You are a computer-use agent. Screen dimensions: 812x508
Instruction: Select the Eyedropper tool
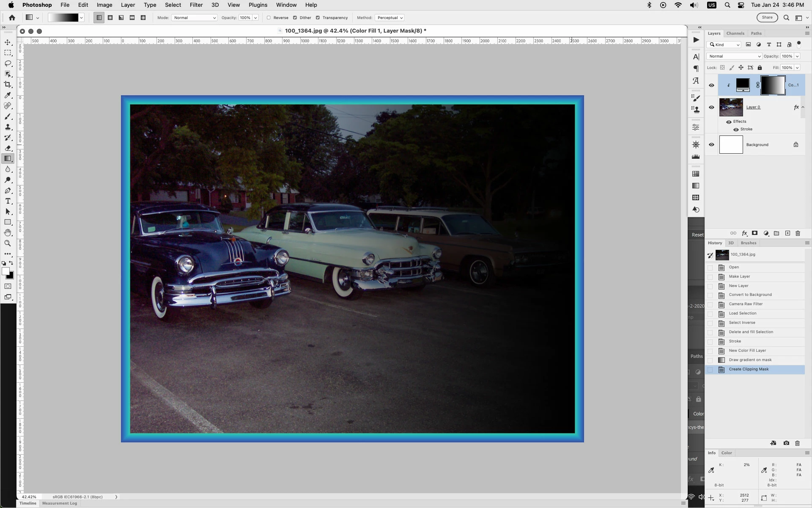8,95
